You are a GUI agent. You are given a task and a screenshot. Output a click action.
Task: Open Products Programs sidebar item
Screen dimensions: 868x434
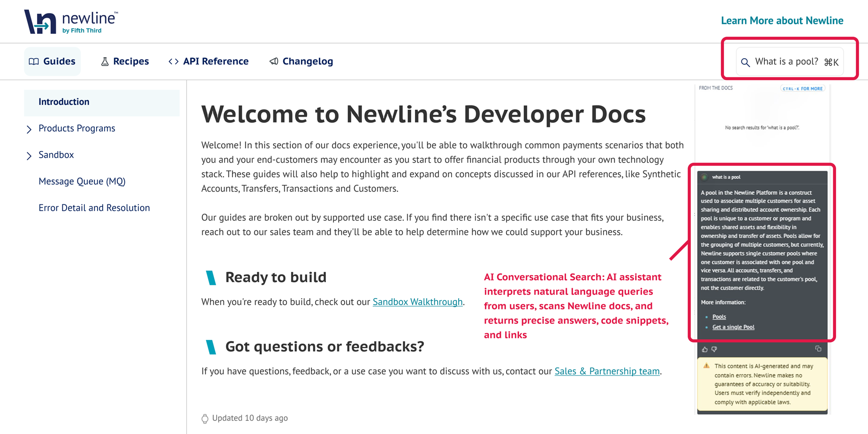77,128
